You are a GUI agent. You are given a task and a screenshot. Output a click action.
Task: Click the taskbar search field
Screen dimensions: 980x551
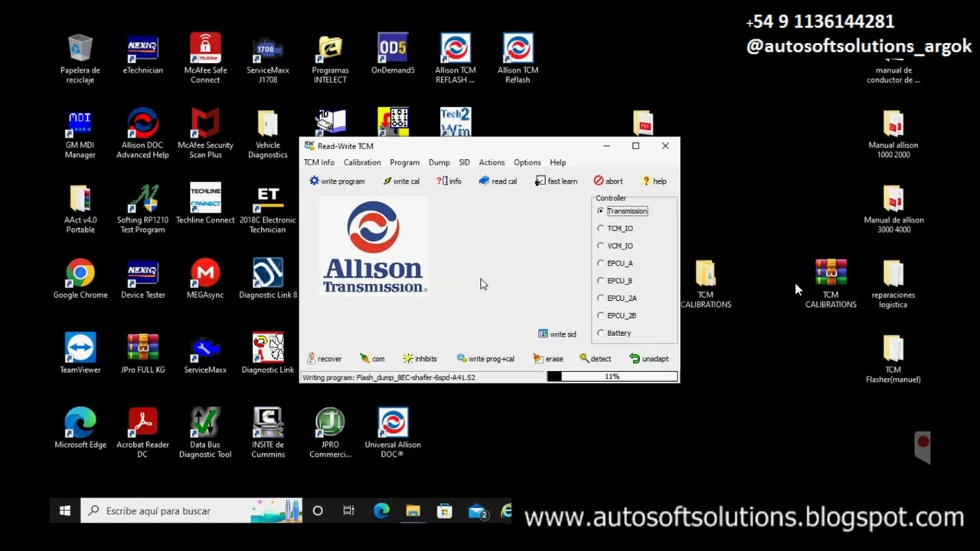pos(191,511)
